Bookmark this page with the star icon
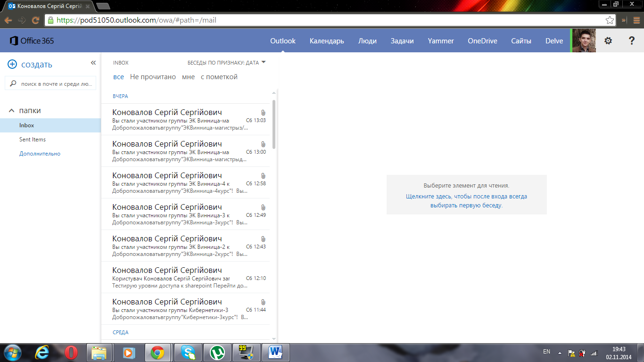This screenshot has width=644, height=362. click(x=610, y=20)
